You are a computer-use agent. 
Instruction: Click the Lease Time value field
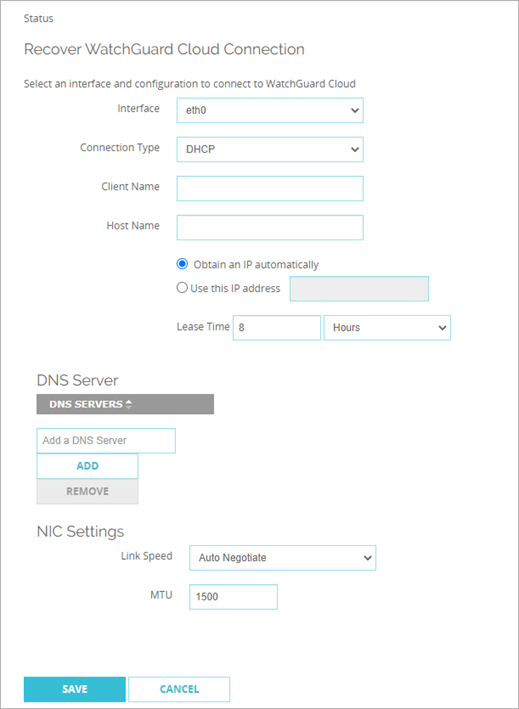click(x=277, y=327)
